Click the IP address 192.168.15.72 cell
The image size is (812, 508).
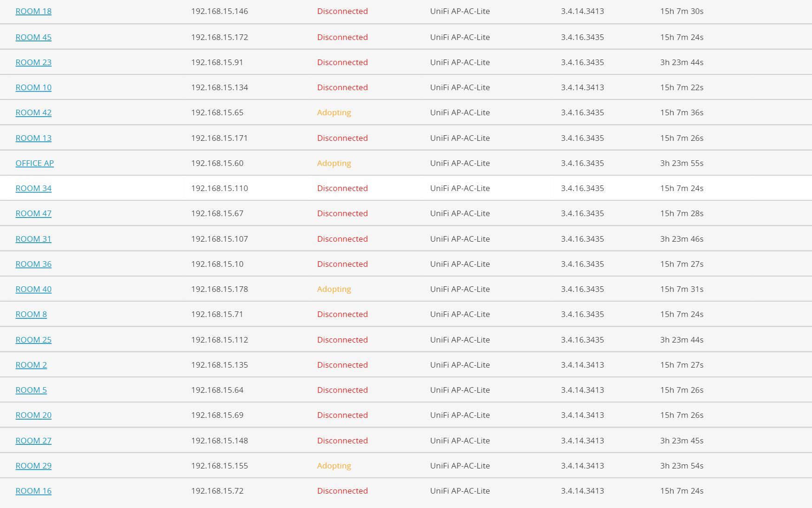pos(217,491)
